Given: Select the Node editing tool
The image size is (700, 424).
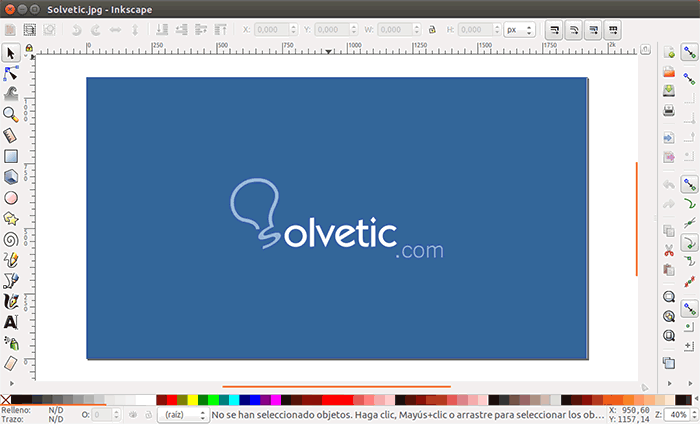Looking at the screenshot, I should point(11,73).
